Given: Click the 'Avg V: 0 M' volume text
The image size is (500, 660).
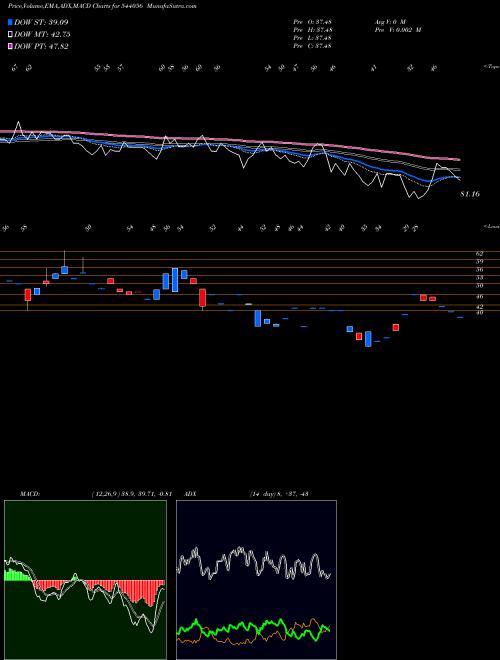Looking at the screenshot, I should point(390,22).
